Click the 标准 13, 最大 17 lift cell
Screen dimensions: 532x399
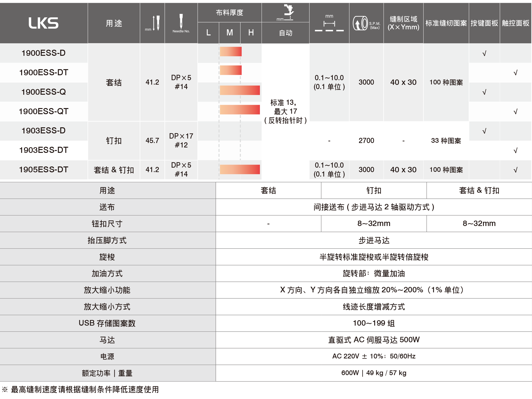[285, 111]
